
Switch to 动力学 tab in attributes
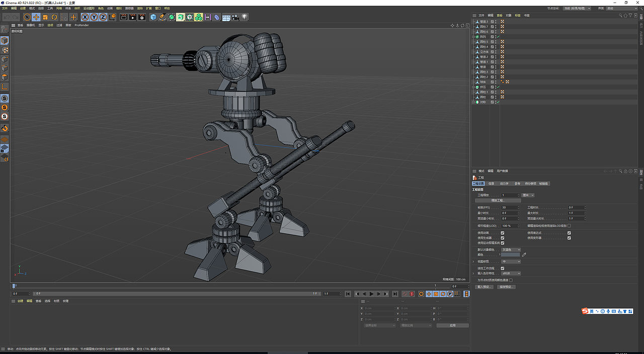point(504,184)
